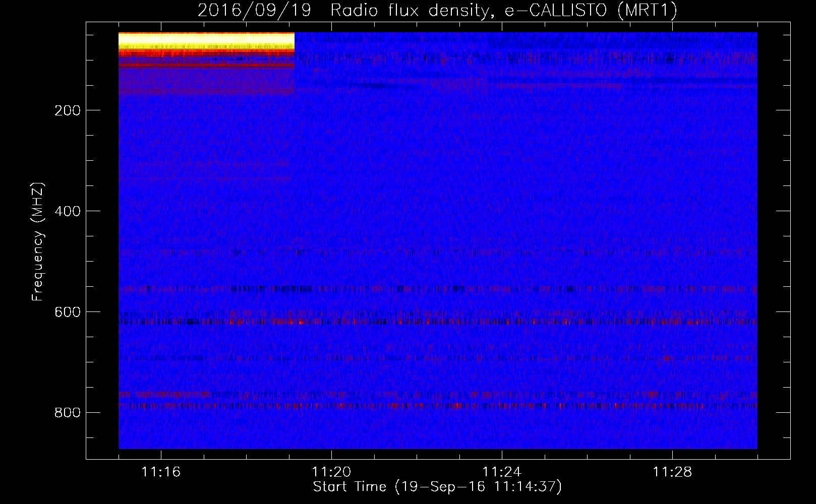
Task: Click the '200' frequency tick label
Action: pos(68,110)
